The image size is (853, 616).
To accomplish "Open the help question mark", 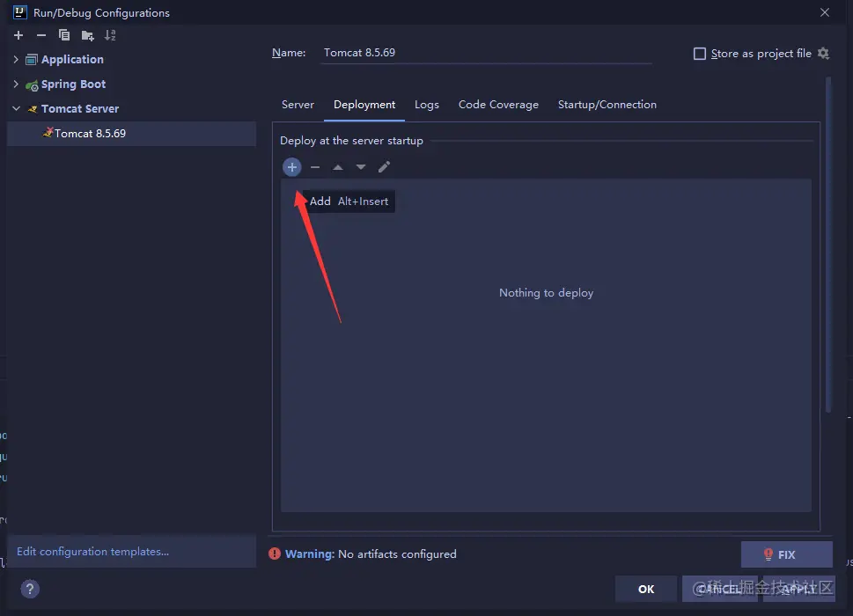I will pyautogui.click(x=30, y=589).
